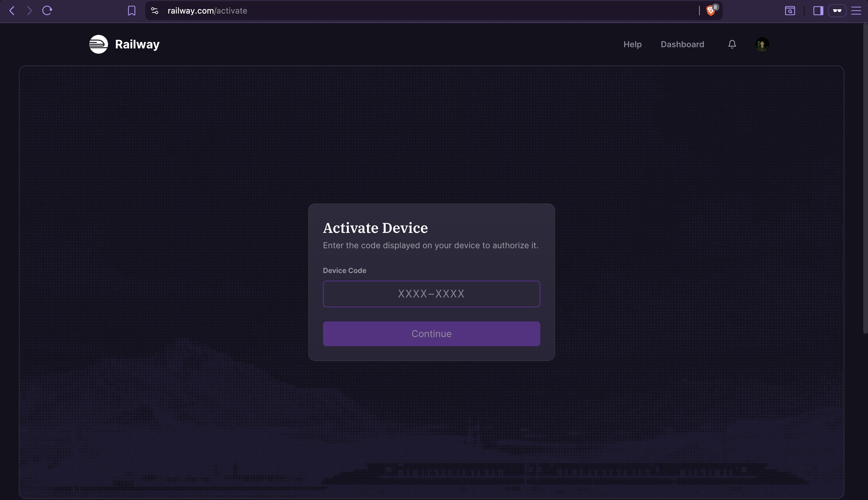Image resolution: width=868 pixels, height=500 pixels.
Task: Open the user avatar menu
Action: point(762,44)
